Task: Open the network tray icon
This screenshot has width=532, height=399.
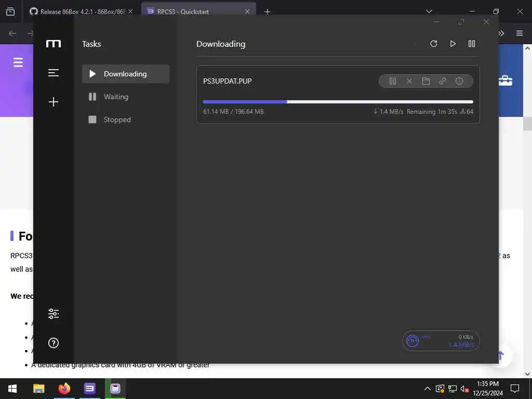Action: click(453, 389)
